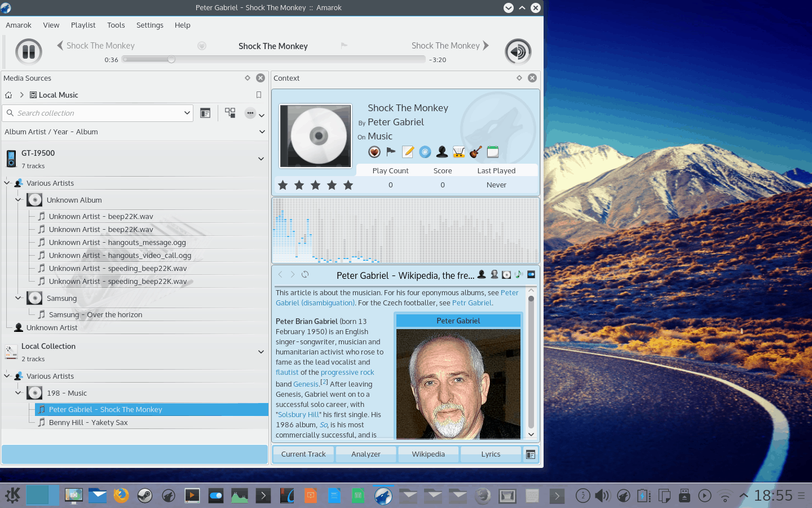Open Album Artist / Year - Album dropdown

[x=134, y=132]
